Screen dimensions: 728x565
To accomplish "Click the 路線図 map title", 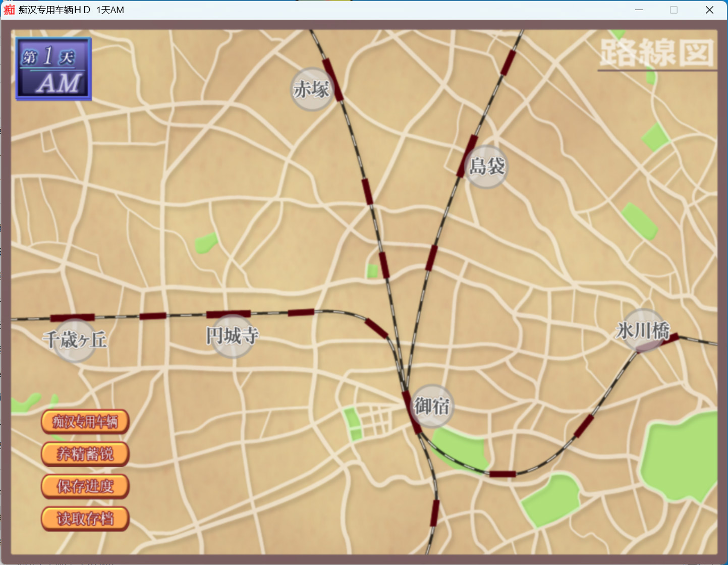I will pyautogui.click(x=657, y=52).
